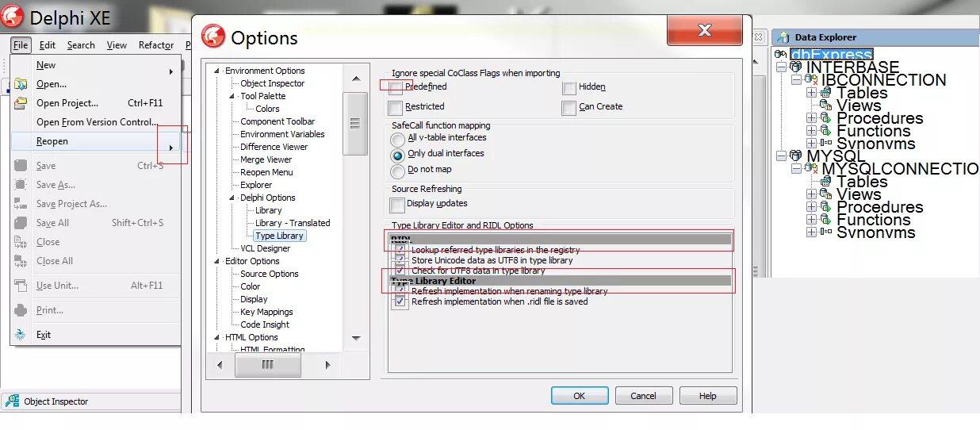
Task: Open the Refactor menu
Action: (x=156, y=45)
